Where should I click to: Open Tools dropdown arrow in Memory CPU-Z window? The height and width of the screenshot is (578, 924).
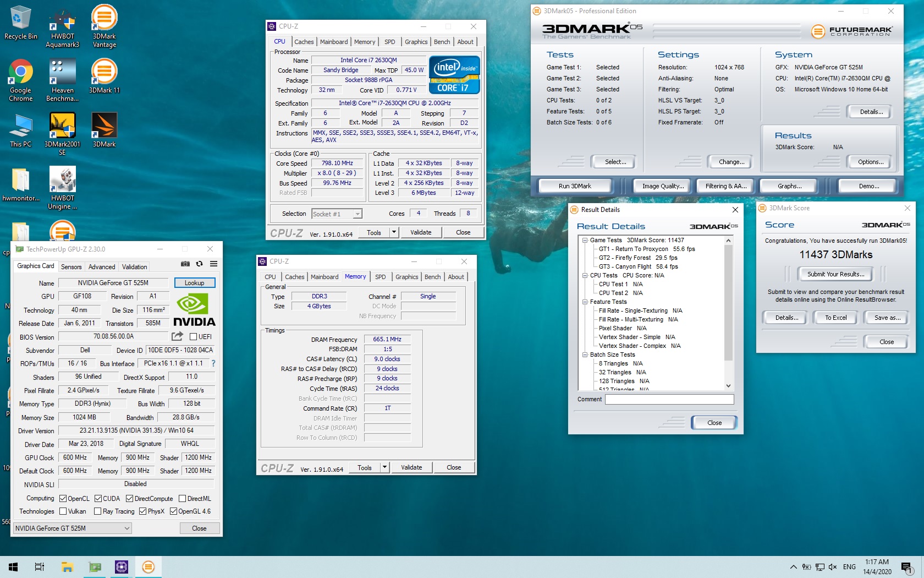tap(384, 467)
